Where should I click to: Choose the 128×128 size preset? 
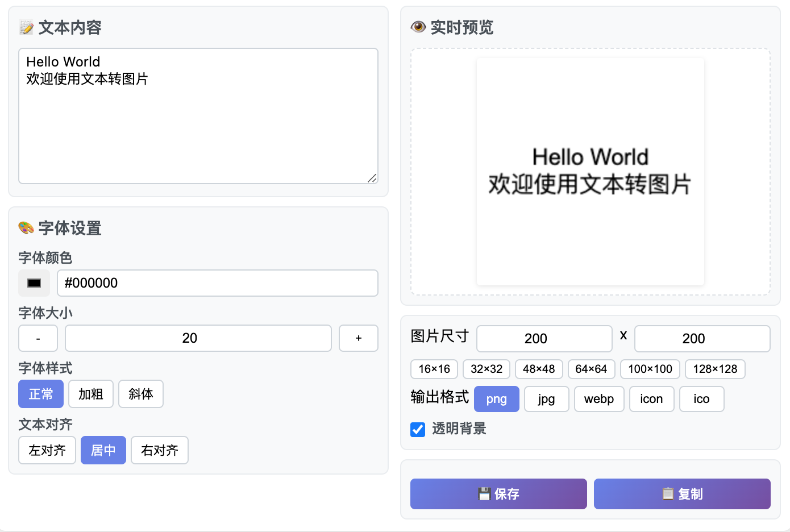[715, 369]
